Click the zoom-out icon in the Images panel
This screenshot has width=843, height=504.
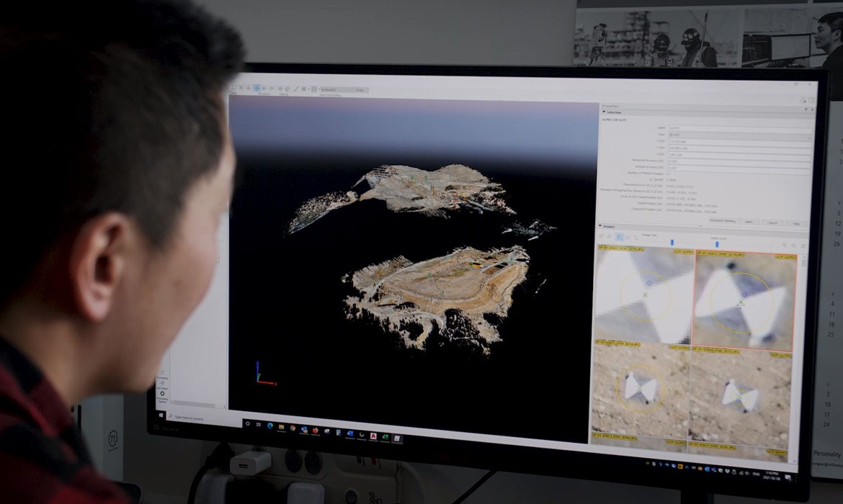(x=794, y=245)
